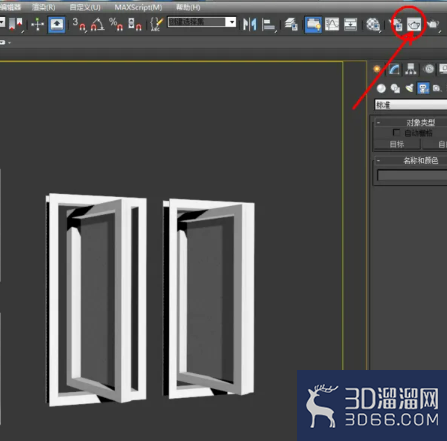Open the 帮助(H) menu
The image size is (447, 441).
(x=188, y=7)
